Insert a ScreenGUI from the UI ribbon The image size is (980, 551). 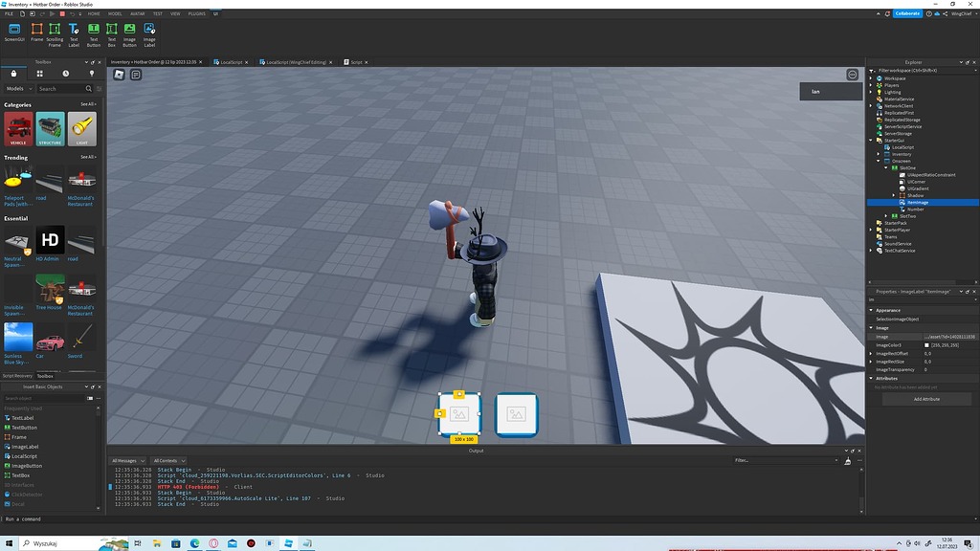(13, 33)
